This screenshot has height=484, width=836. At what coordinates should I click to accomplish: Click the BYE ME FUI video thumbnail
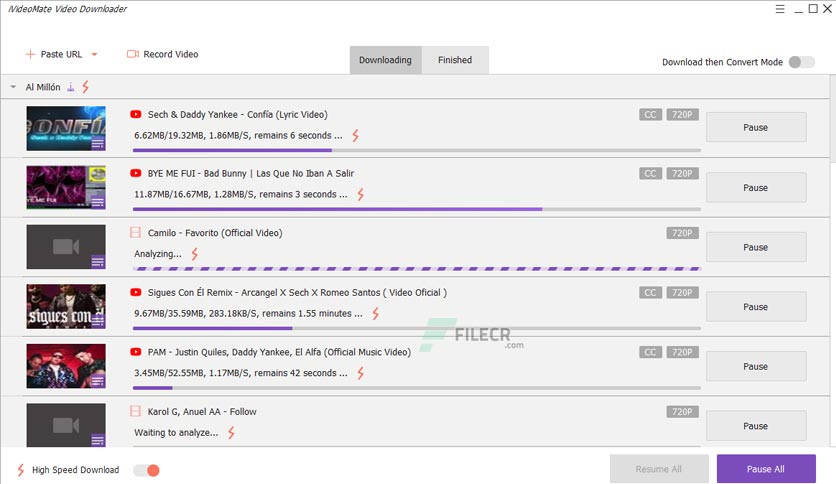[x=66, y=187]
